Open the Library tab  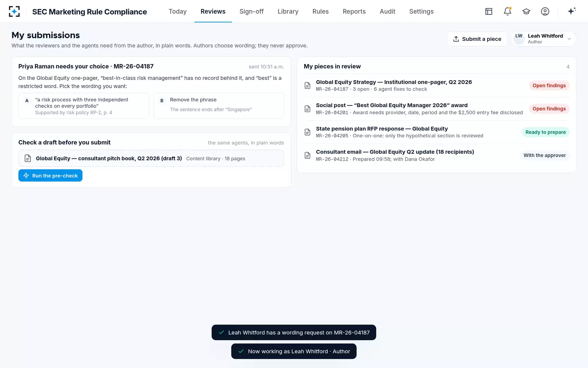[x=288, y=11]
